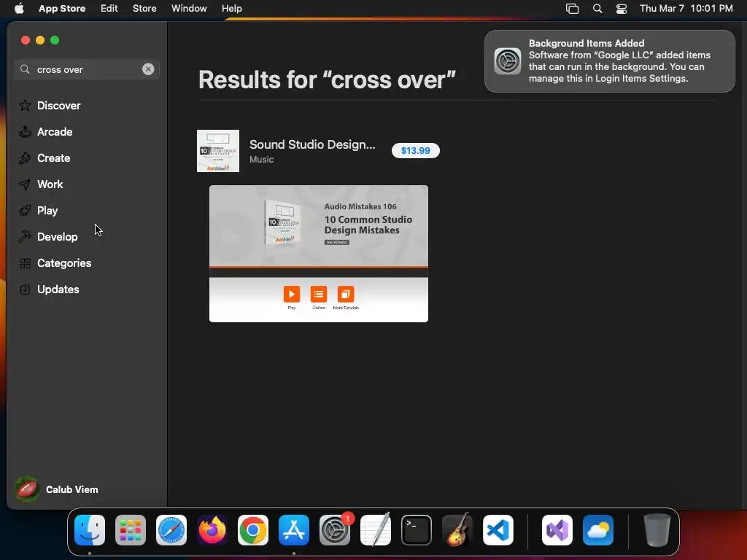The width and height of the screenshot is (747, 560).
Task: Browse the Categories section
Action: pos(55,262)
